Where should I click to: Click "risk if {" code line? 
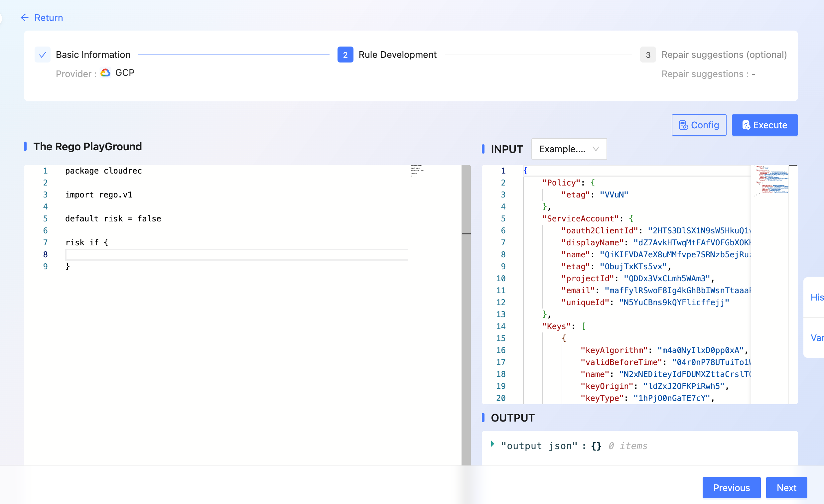click(86, 243)
